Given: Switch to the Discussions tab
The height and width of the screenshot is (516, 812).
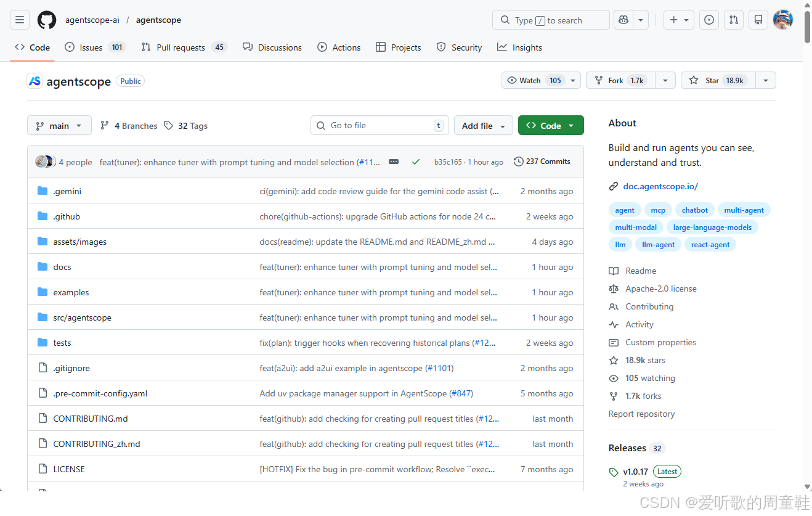Looking at the screenshot, I should (x=272, y=47).
